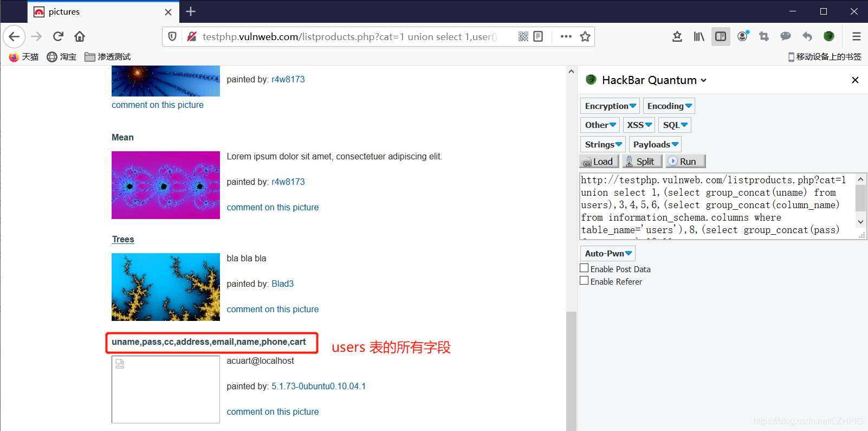Open the XSS dropdown menu
Screen dimensions: 868x431
coord(639,125)
